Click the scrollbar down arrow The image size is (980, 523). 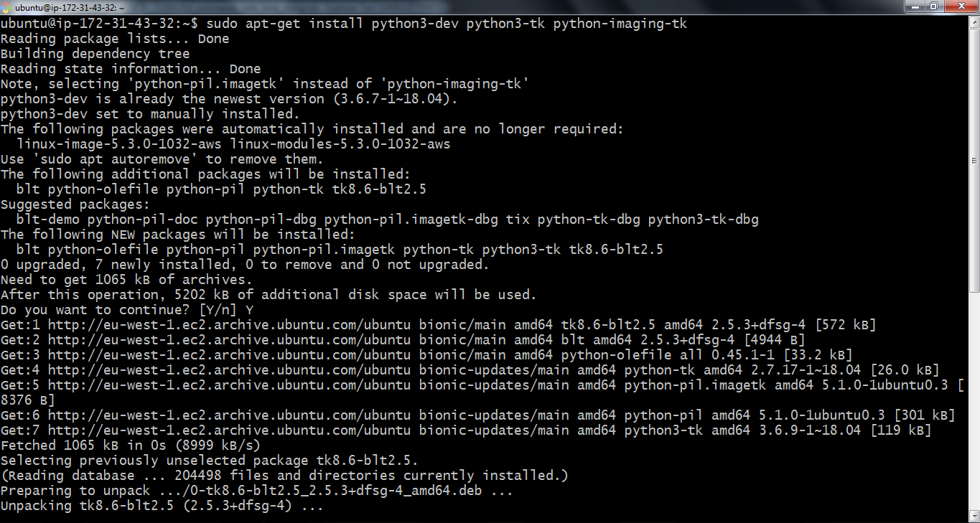974,517
